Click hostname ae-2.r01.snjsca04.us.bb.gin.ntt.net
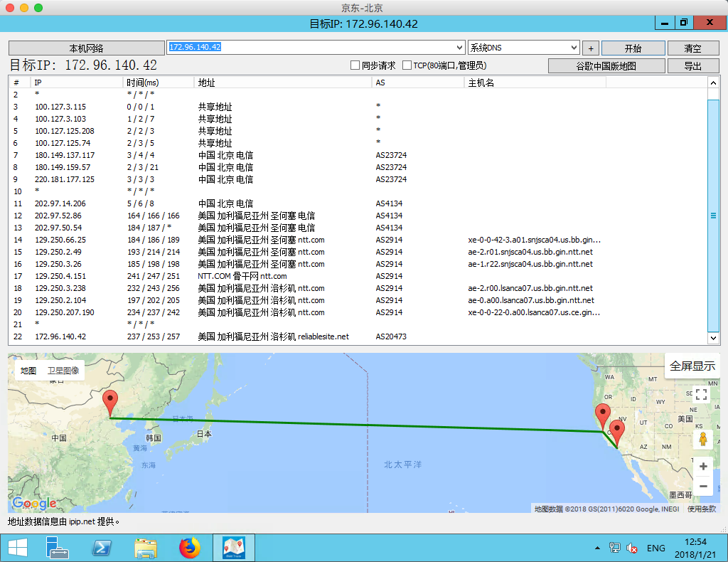Screen dimensions: 728x562 [x=530, y=252]
